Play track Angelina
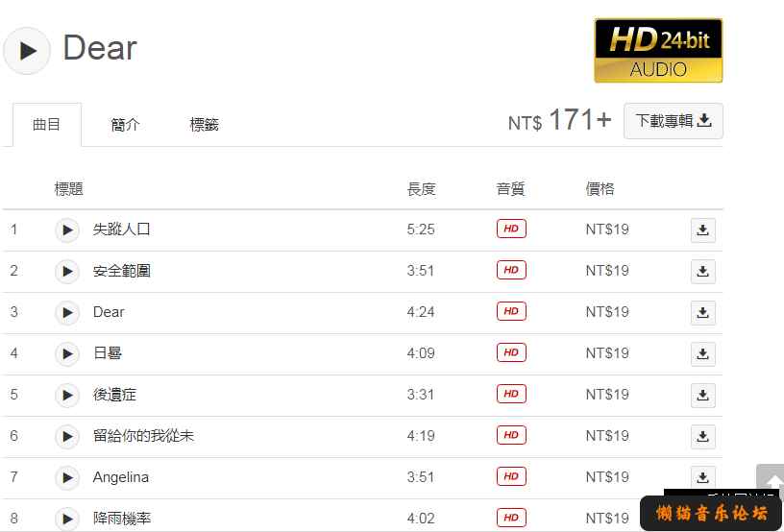This screenshot has width=784, height=532. (67, 478)
